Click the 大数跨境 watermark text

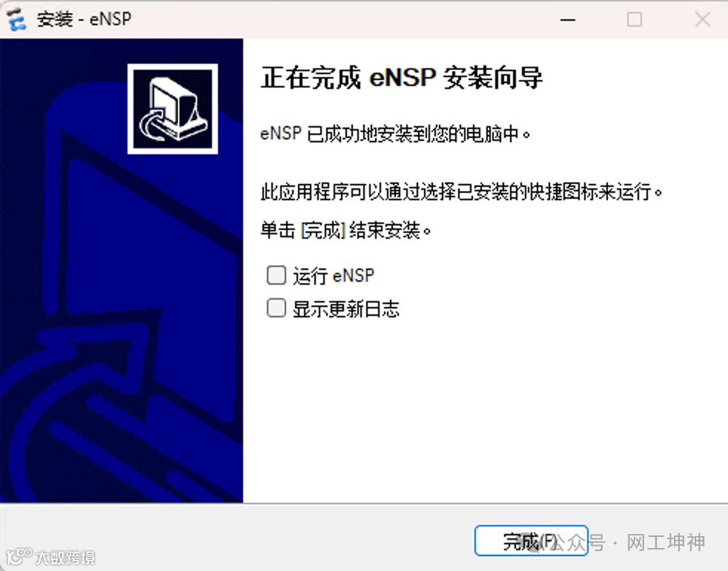click(65, 557)
